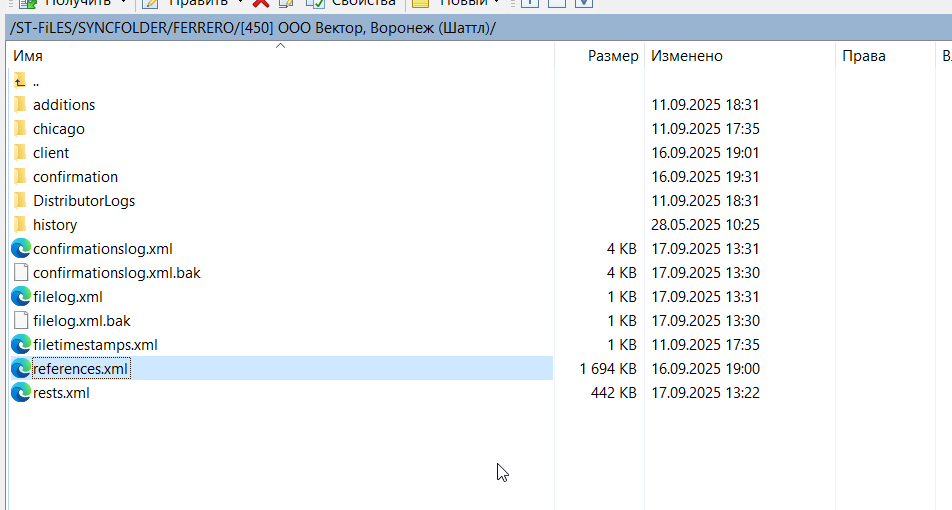Click the Edge icon next to rests.xml
Image resolution: width=952 pixels, height=510 pixels.
click(x=21, y=392)
